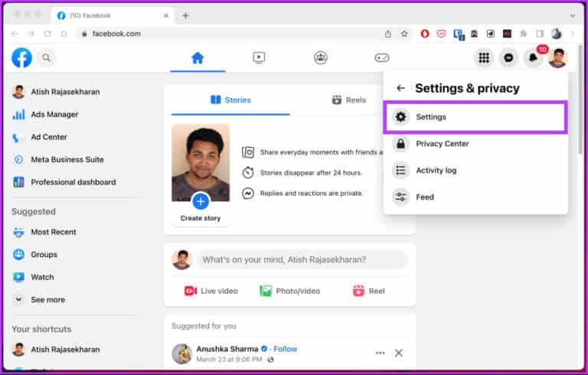Open the Gaming controller icon
The height and width of the screenshot is (375, 588).
click(382, 57)
